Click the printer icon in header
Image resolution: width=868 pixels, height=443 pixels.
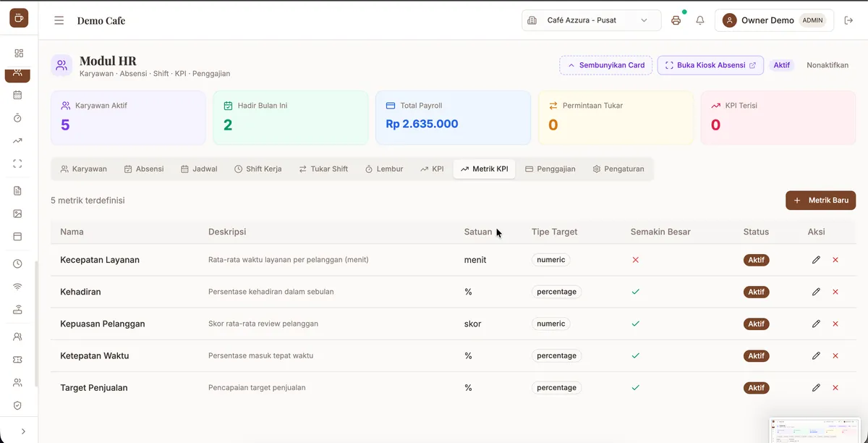[x=676, y=20]
